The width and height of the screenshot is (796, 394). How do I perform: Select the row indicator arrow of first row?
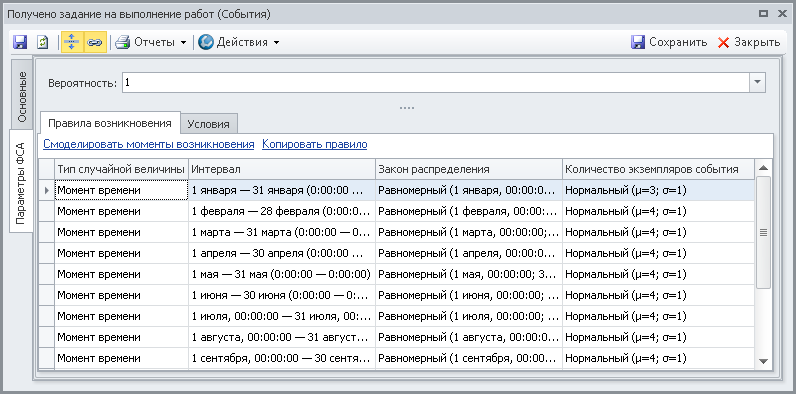[47, 190]
